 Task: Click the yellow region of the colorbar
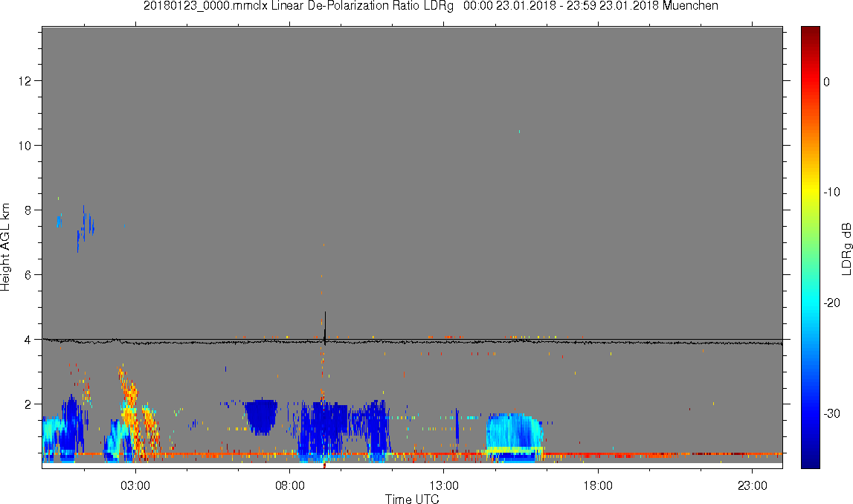pos(810,190)
